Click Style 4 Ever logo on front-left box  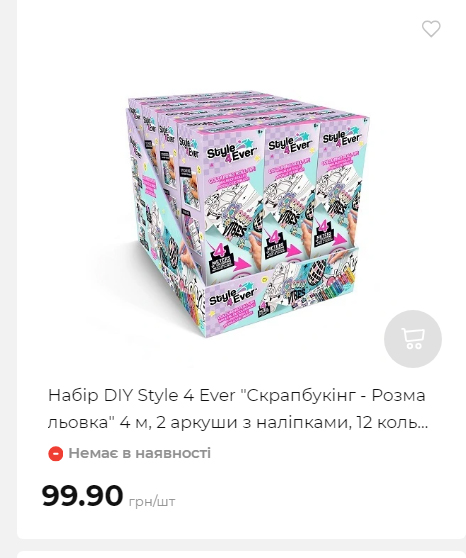[231, 152]
